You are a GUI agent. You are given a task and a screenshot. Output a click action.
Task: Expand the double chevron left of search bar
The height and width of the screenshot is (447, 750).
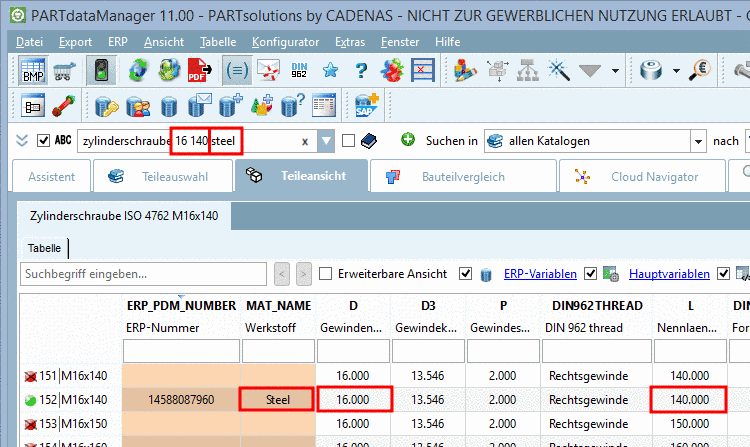click(x=22, y=141)
